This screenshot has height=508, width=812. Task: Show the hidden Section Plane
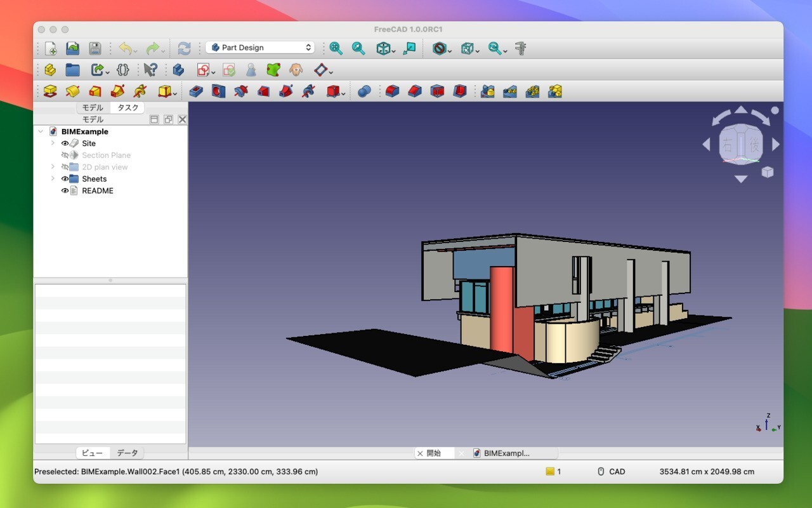65,155
